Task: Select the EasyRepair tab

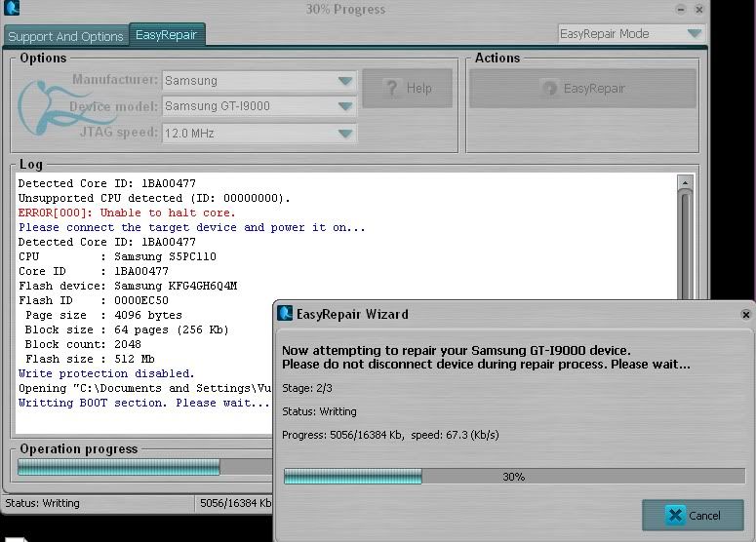Action: pyautogui.click(x=167, y=35)
